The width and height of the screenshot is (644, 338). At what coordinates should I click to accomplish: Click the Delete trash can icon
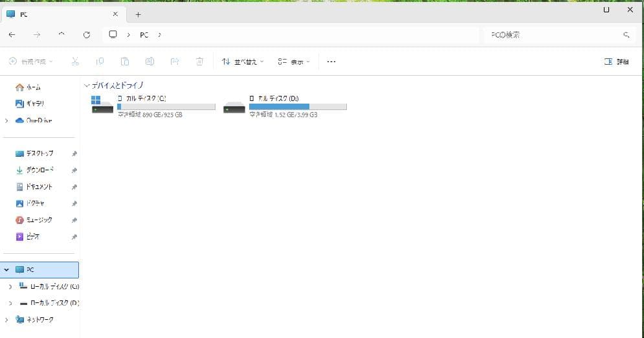click(x=199, y=62)
